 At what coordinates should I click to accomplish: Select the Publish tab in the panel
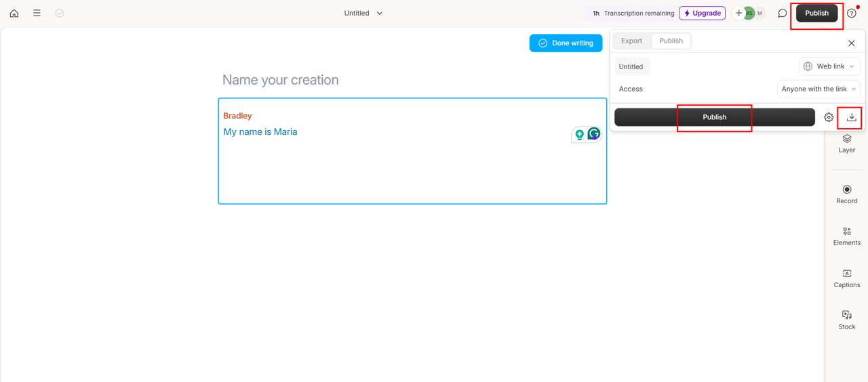pos(671,41)
